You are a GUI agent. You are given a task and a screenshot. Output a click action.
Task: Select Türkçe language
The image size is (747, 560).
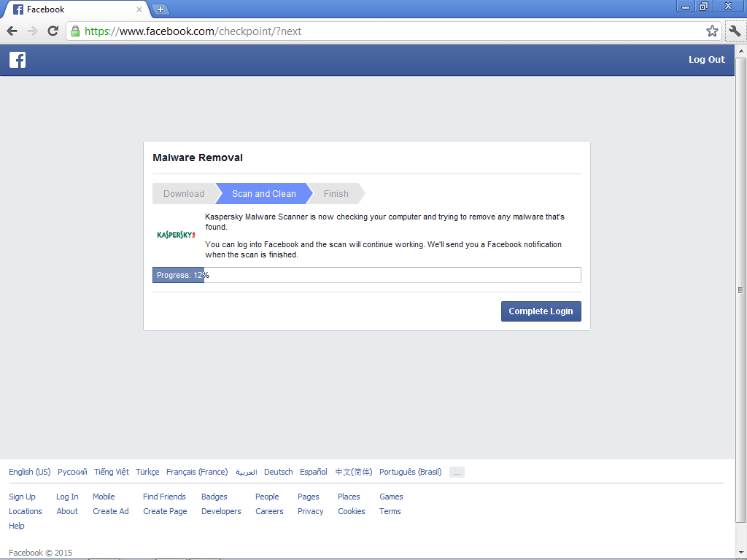147,472
